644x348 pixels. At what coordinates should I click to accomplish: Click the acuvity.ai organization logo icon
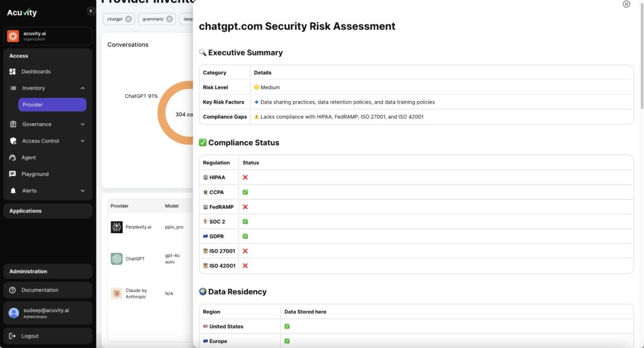pyautogui.click(x=13, y=36)
